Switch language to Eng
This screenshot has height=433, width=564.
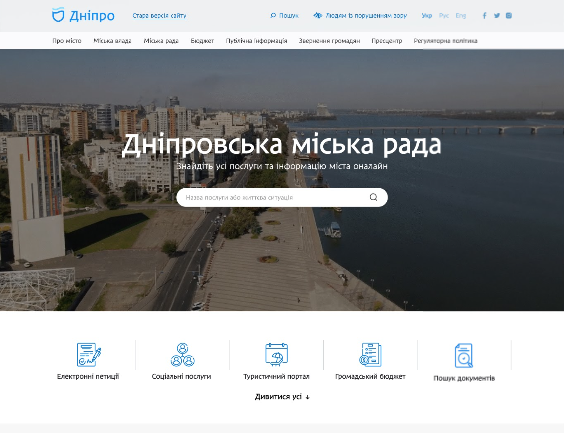pos(460,15)
